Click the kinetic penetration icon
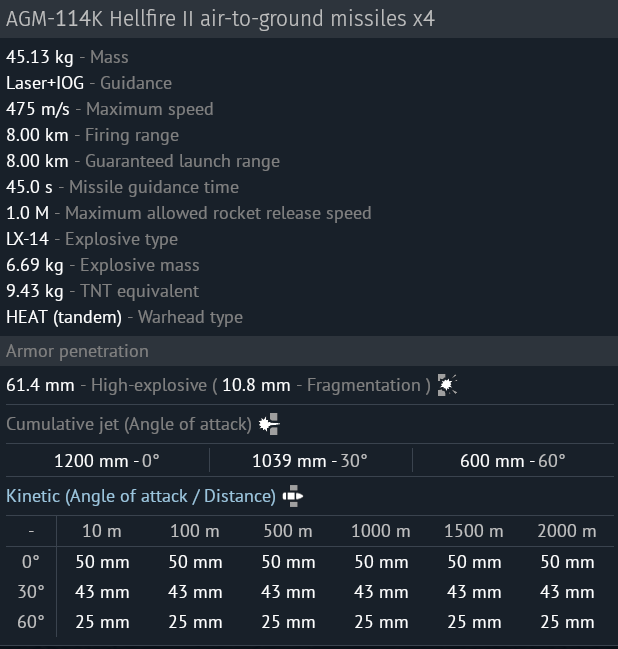618x649 pixels. (293, 496)
